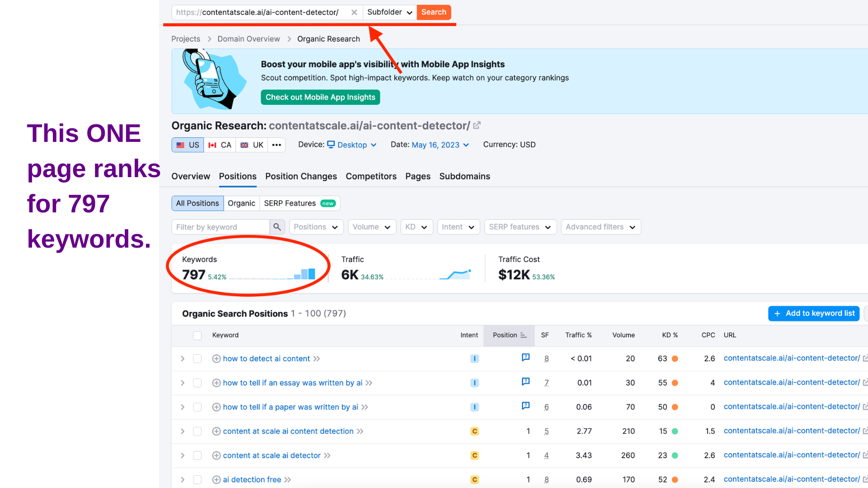
Task: Select the 'content at scale ai detector' row checkbox
Action: tap(197, 455)
